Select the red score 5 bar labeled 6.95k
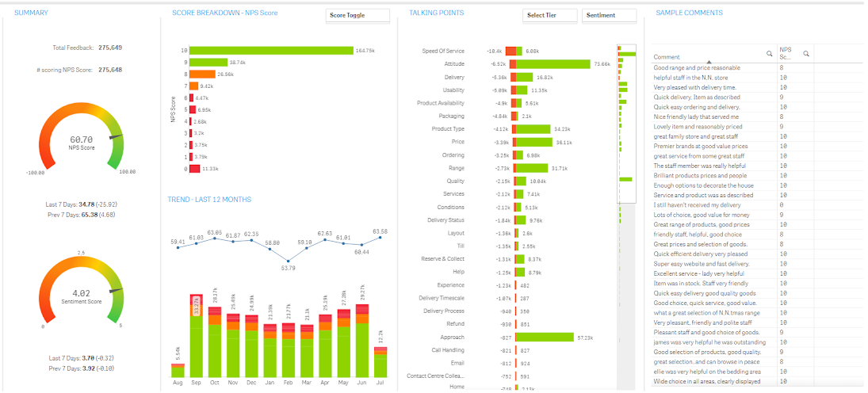This screenshot has height=393, width=868. pyautogui.click(x=193, y=109)
